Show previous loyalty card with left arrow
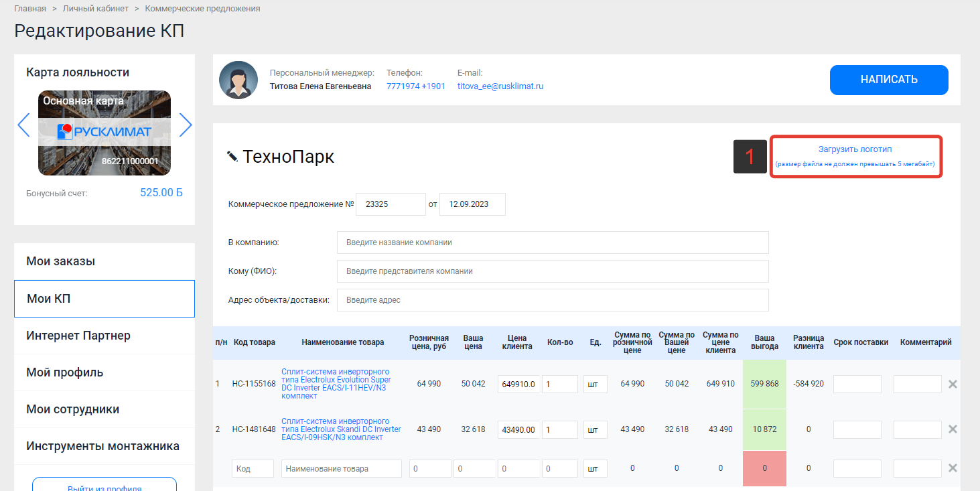This screenshot has width=980, height=491. [x=24, y=125]
